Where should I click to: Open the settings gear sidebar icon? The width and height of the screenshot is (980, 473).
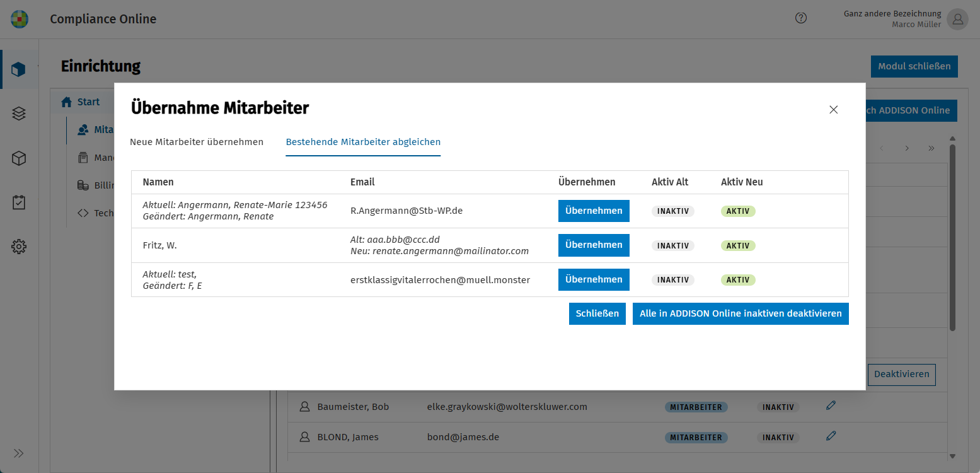click(x=19, y=247)
